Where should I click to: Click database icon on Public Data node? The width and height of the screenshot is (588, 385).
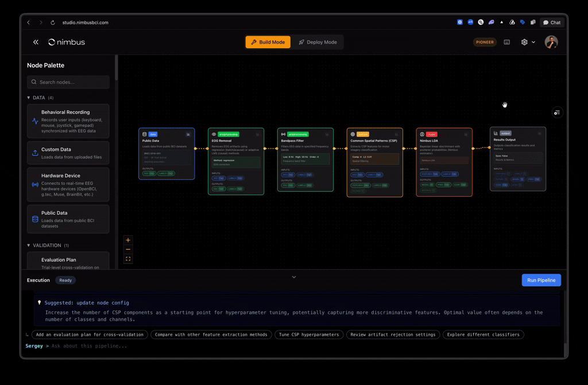pyautogui.click(x=144, y=134)
